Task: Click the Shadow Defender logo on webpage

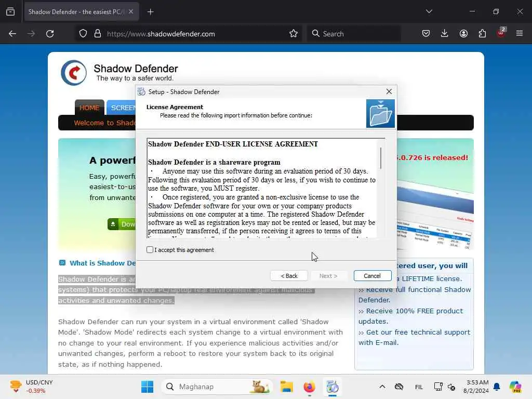Action: [x=74, y=73]
